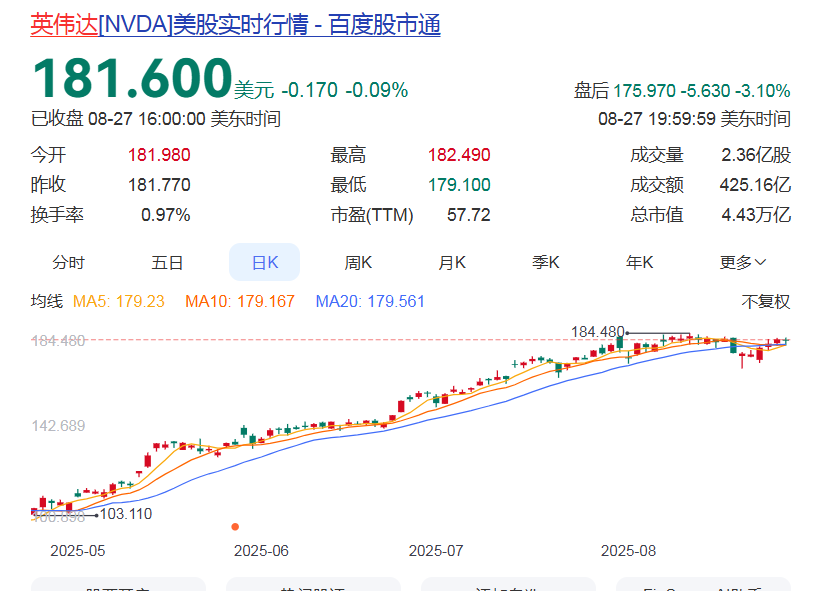Open the 不复权 adjustment selector
The image size is (814, 591).
click(766, 301)
